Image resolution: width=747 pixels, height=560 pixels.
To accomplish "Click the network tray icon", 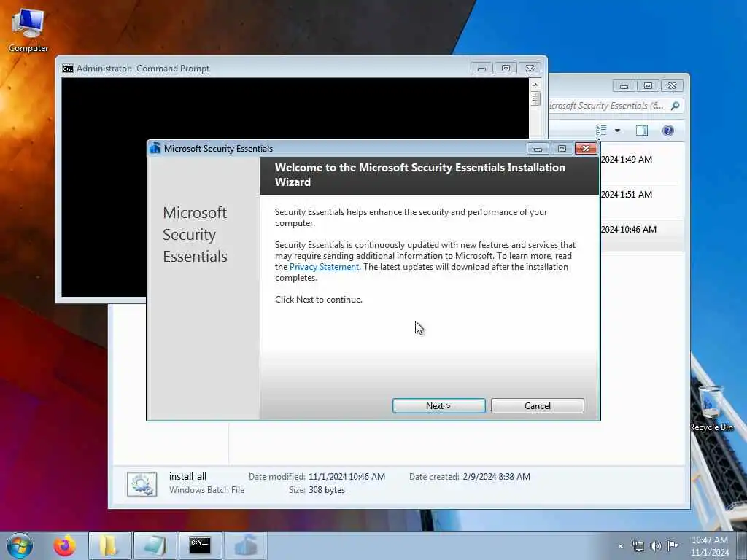I will 638,546.
